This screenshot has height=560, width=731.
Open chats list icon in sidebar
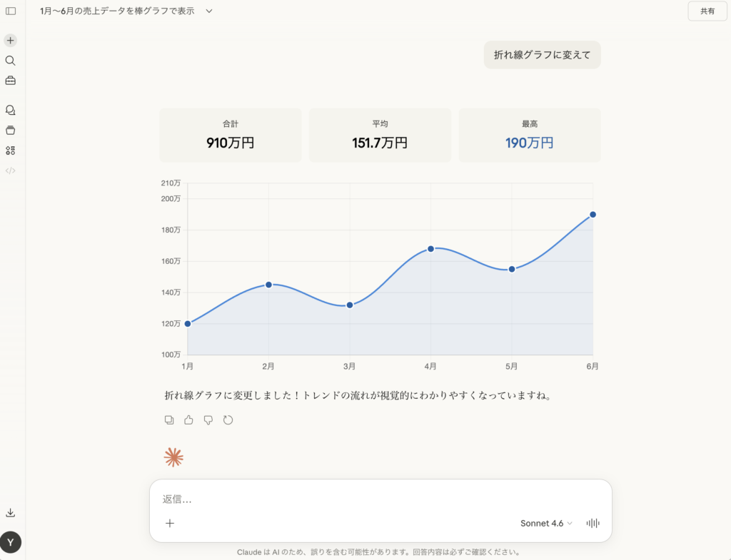(x=11, y=111)
